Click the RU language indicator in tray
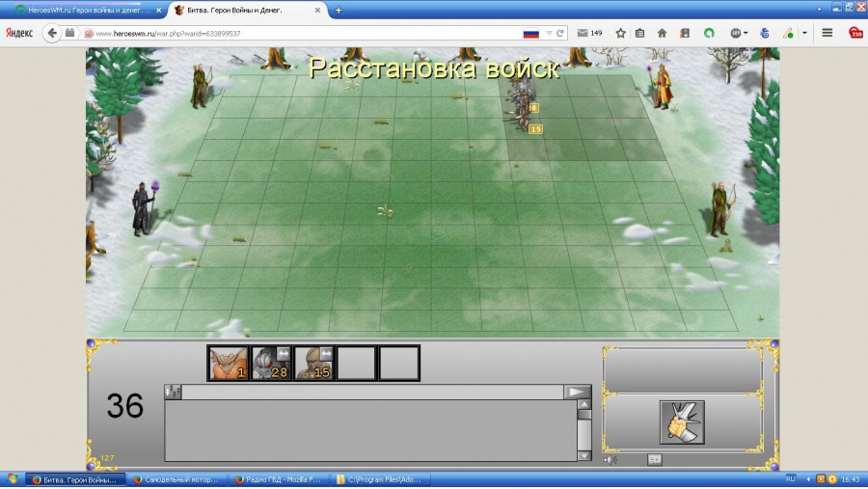 [791, 479]
